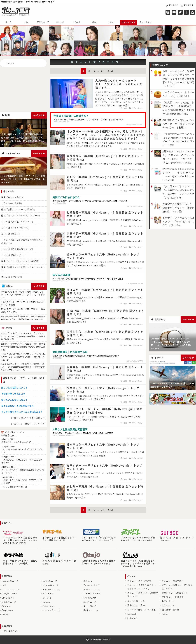The width and height of the screenshot is (196, 644).
Task: Open the YouTube icon in the header
Action: (x=174, y=12)
